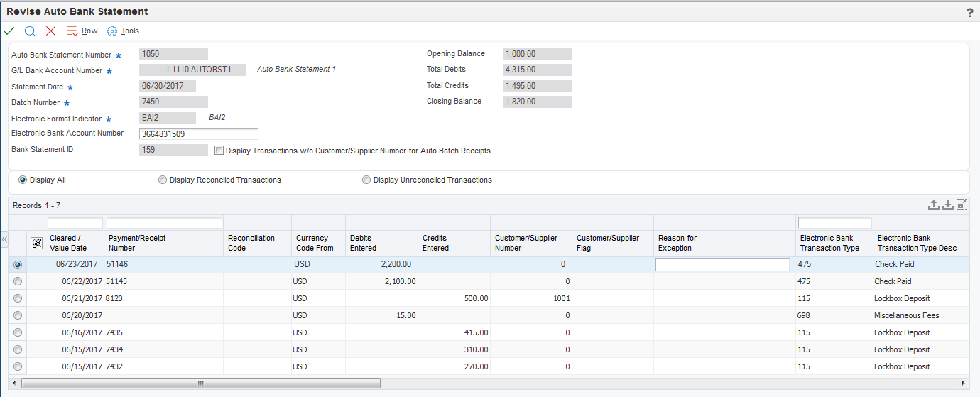Click the Electronic Bank Account Number field
Screen dimensions: 980x397
199,134
